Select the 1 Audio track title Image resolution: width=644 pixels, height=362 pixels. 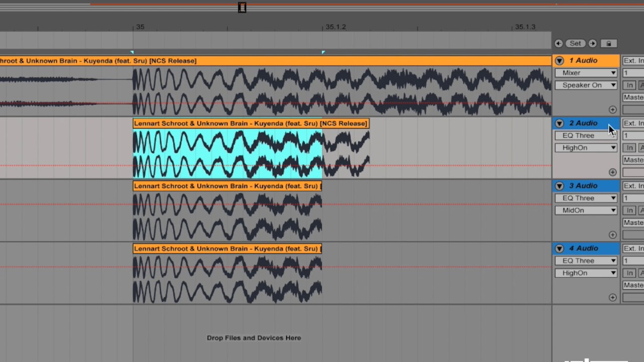(x=583, y=61)
